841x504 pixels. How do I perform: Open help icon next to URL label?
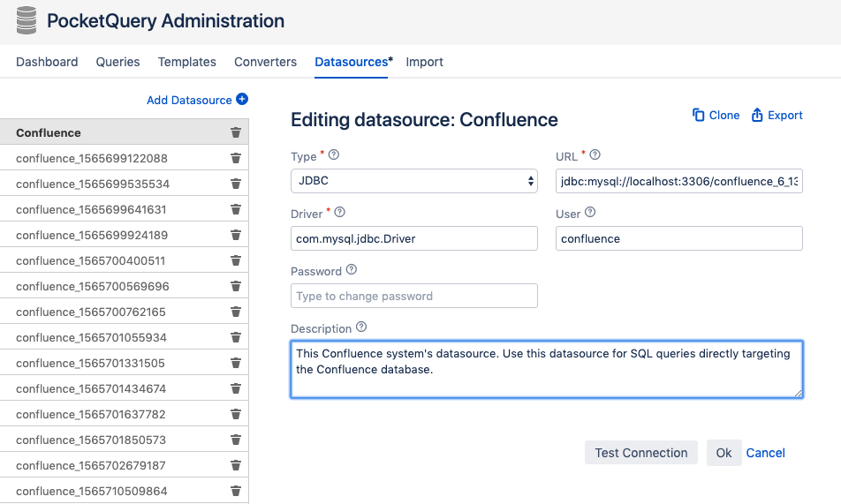[595, 155]
